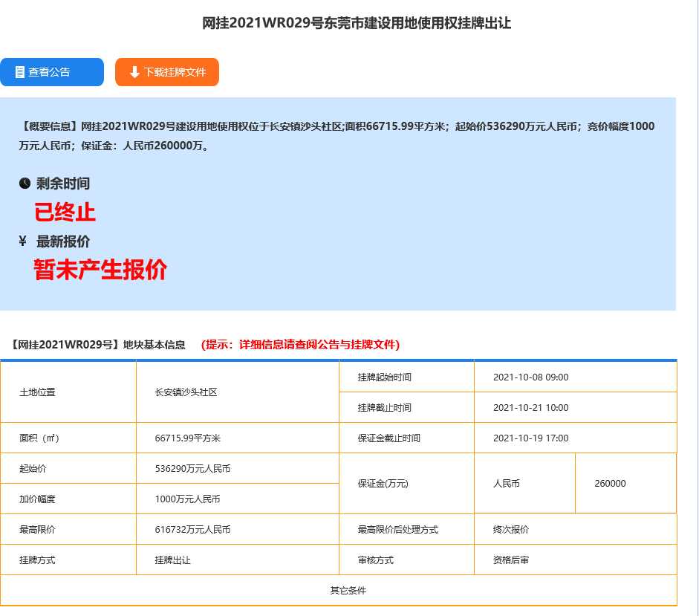Click the yen icon beside 最新报价
The height and width of the screenshot is (616, 699).
[23, 241]
